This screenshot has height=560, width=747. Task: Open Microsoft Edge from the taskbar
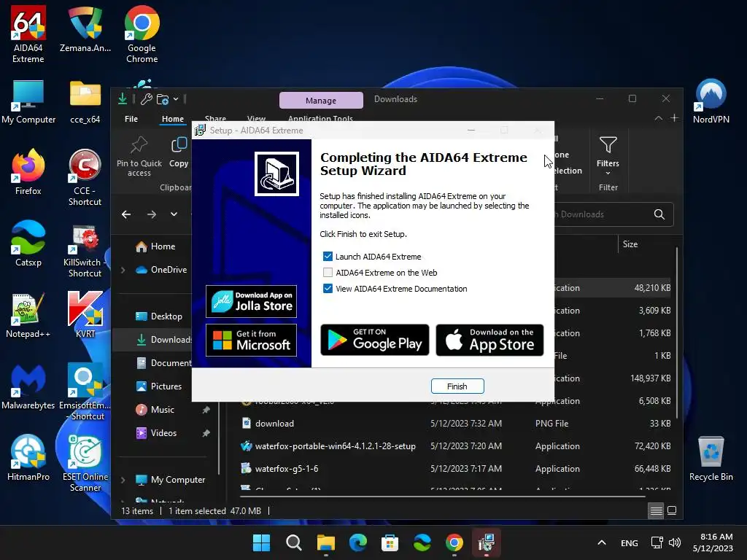[x=357, y=542]
